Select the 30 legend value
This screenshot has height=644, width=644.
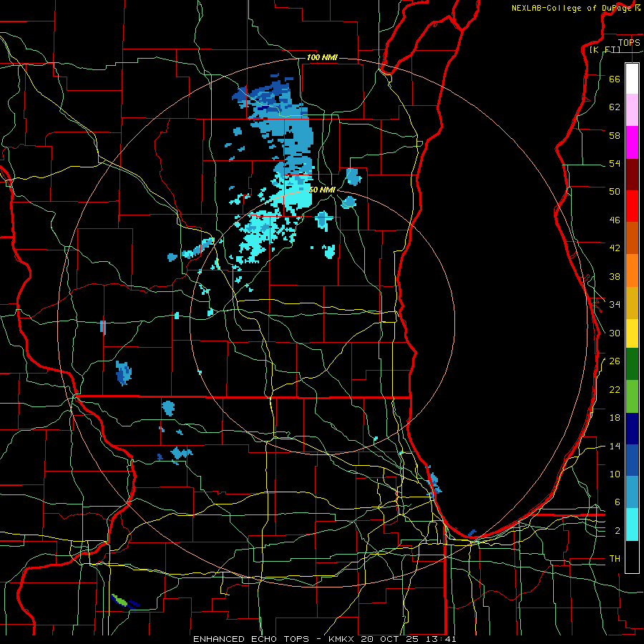pyautogui.click(x=615, y=333)
